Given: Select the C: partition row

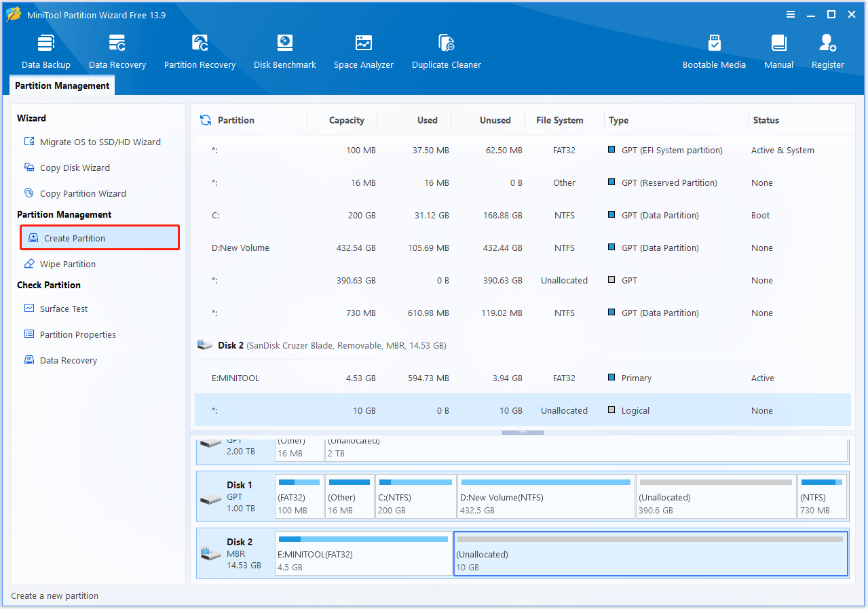Looking at the screenshot, I should click(523, 215).
